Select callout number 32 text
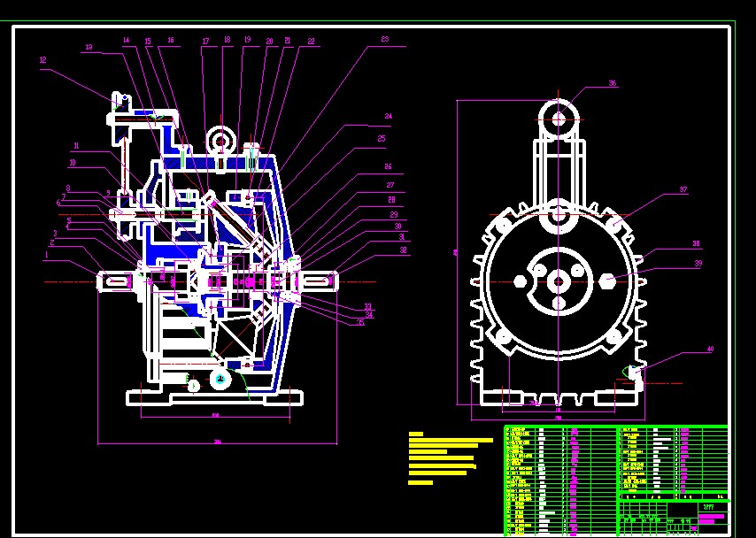This screenshot has width=756, height=538. tap(403, 250)
